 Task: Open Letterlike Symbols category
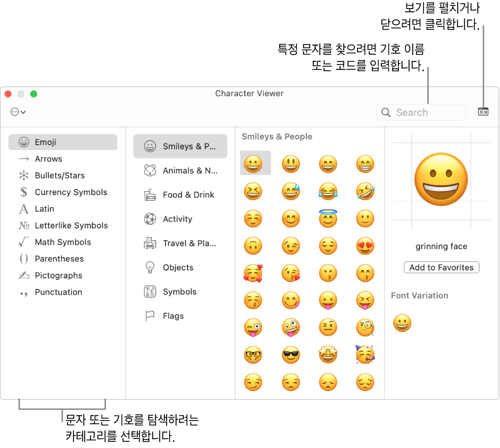(63, 225)
